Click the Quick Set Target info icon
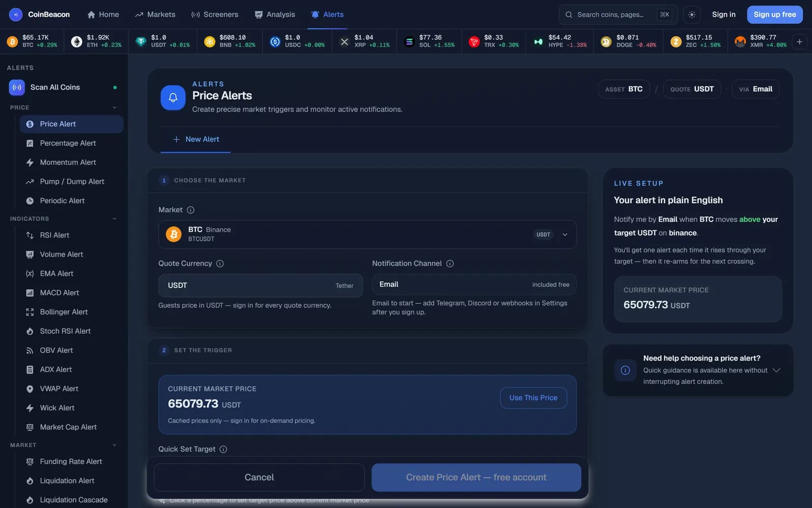 [223, 449]
